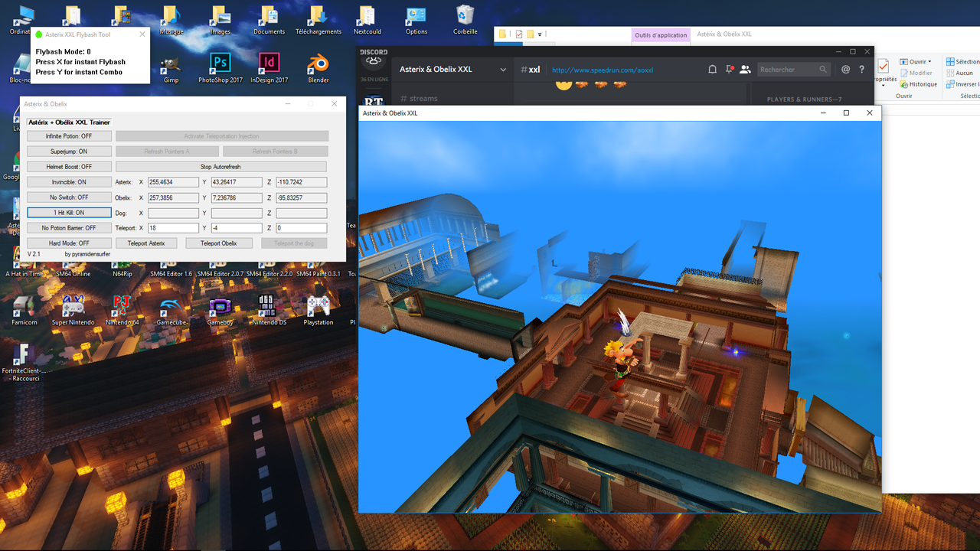Click Modifier in the Explorer ribbon
The image size is (980, 551).
point(916,73)
